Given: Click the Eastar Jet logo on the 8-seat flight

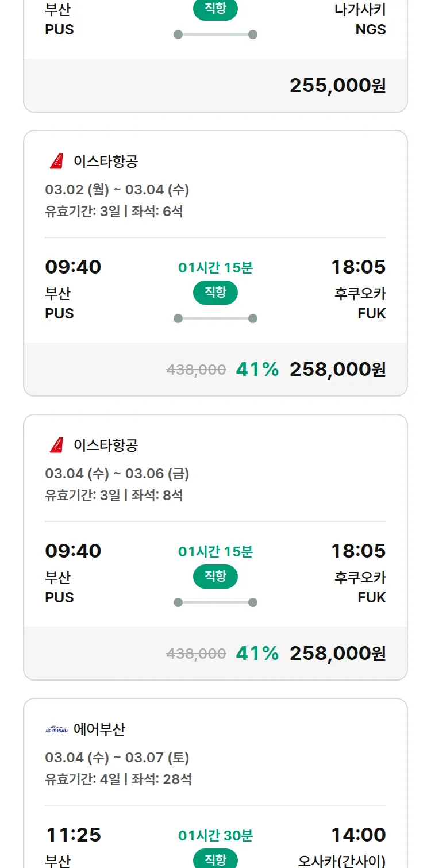Looking at the screenshot, I should coord(56,445).
